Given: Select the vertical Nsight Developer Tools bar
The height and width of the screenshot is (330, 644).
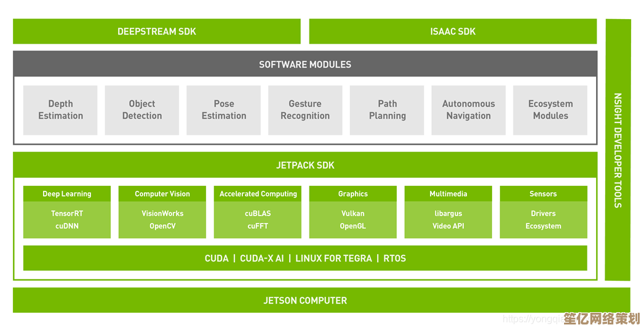Looking at the screenshot, I should coord(618,150).
